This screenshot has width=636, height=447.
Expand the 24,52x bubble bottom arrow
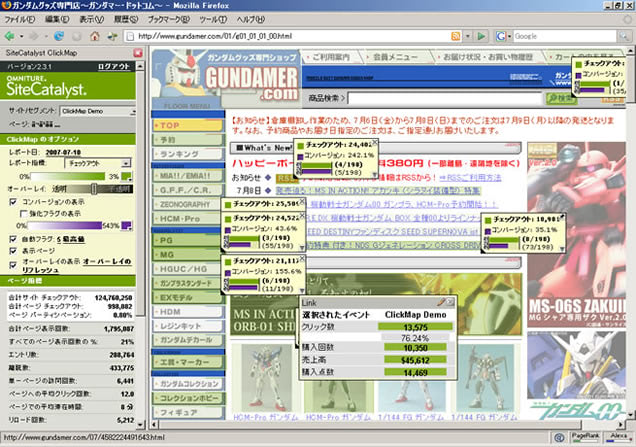[301, 248]
